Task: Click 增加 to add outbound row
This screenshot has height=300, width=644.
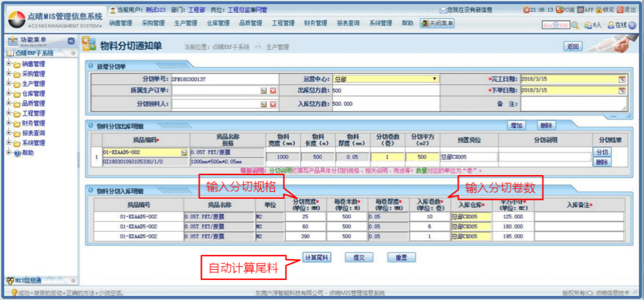Action: pyautogui.click(x=515, y=125)
